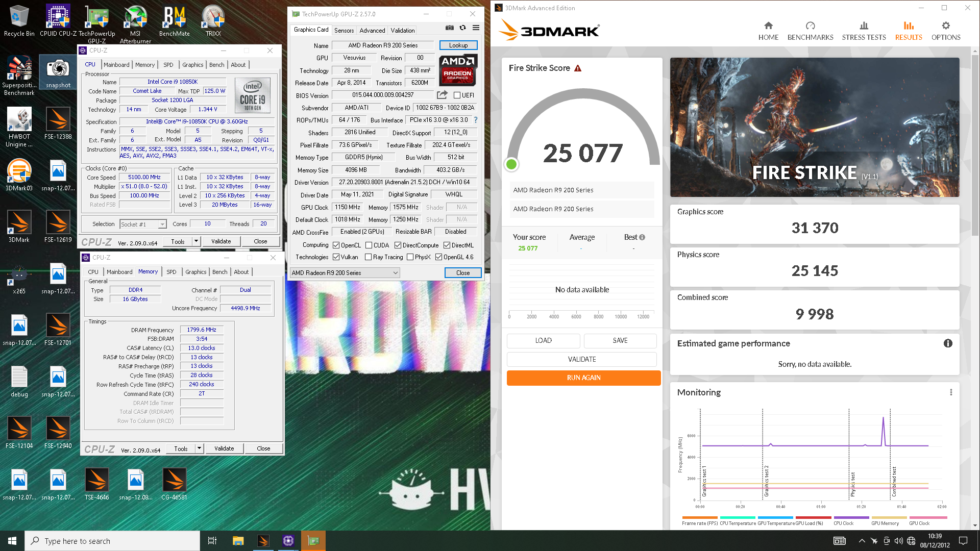Toggle UEFI checkbox in GPU-Z
The width and height of the screenshot is (980, 551).
click(457, 95)
